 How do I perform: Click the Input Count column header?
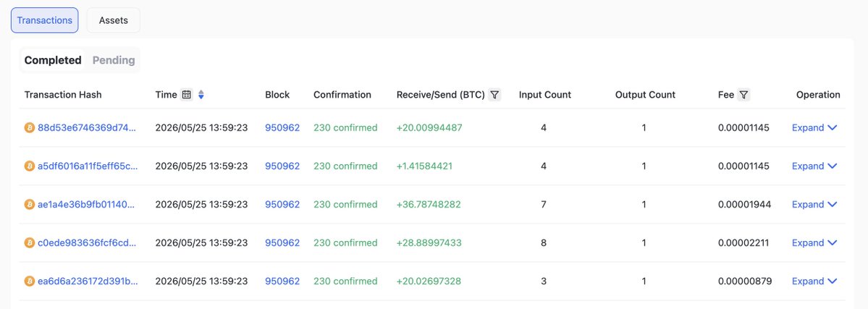click(544, 95)
